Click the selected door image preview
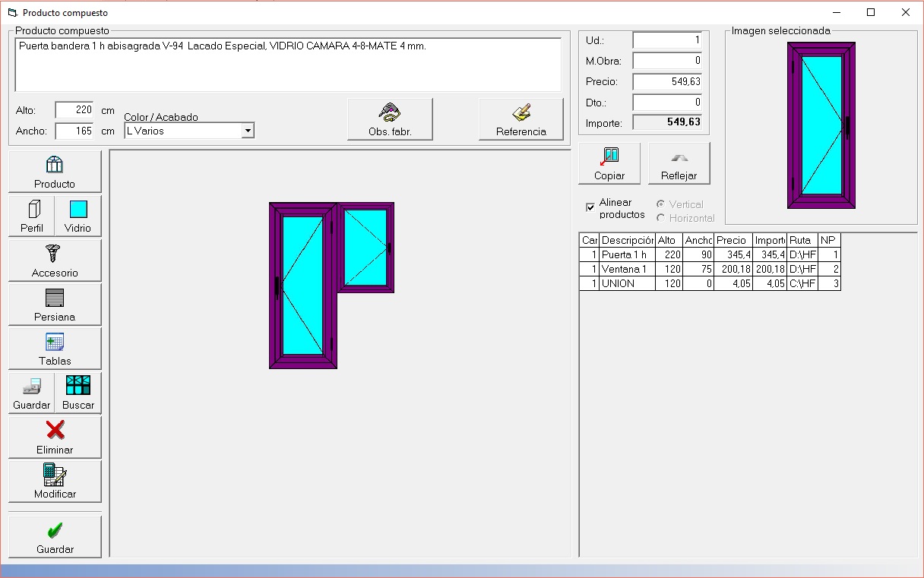 coord(821,125)
